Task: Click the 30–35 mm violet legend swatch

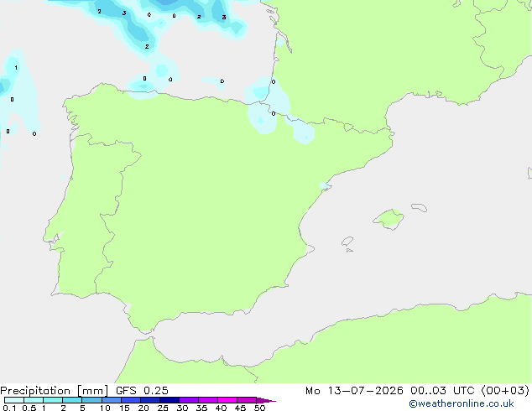Action: click(x=189, y=400)
